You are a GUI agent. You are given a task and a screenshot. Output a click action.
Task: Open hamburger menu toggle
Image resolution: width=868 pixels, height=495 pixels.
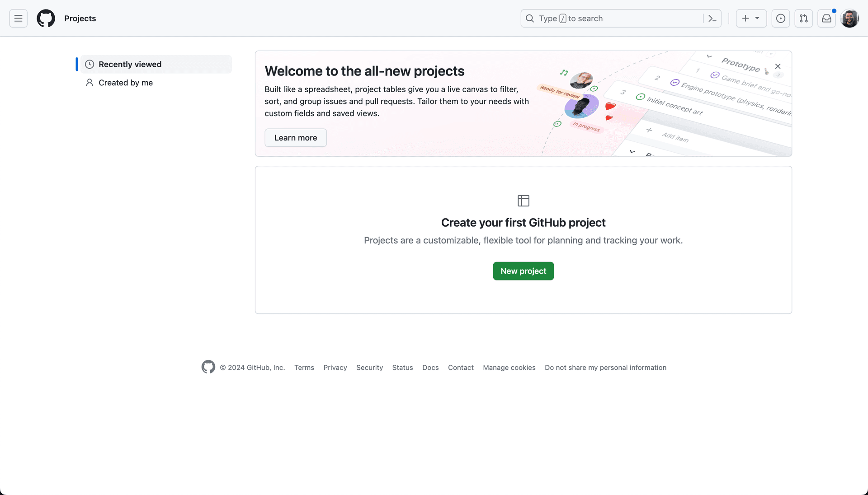pyautogui.click(x=18, y=18)
